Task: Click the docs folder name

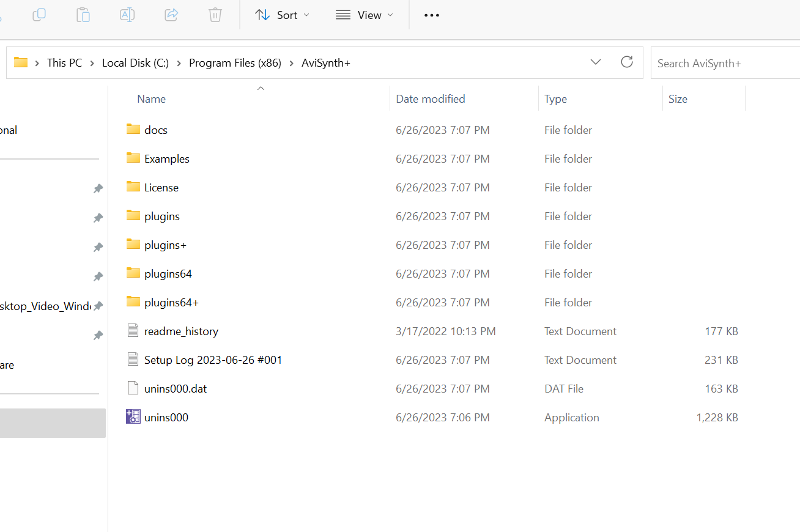Action: 156,130
